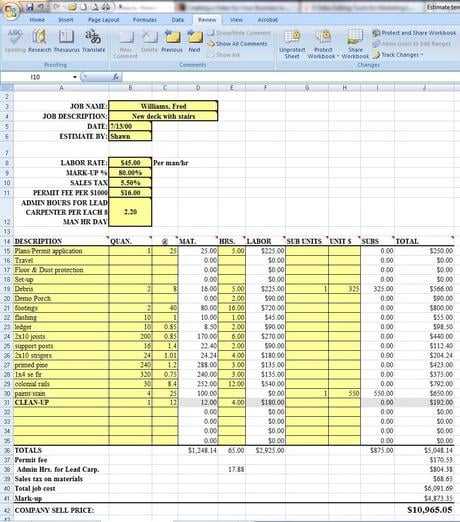
Task: Click Protect and Share Workbook
Action: 414,33
